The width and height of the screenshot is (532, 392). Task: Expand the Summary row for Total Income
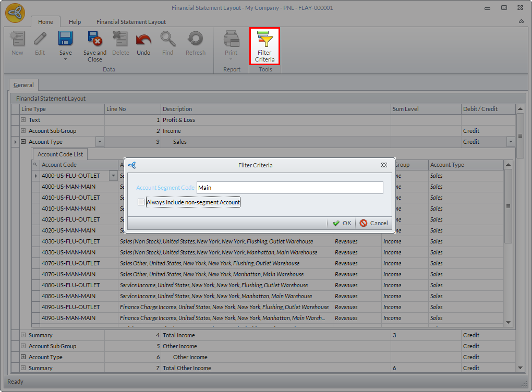(23, 335)
